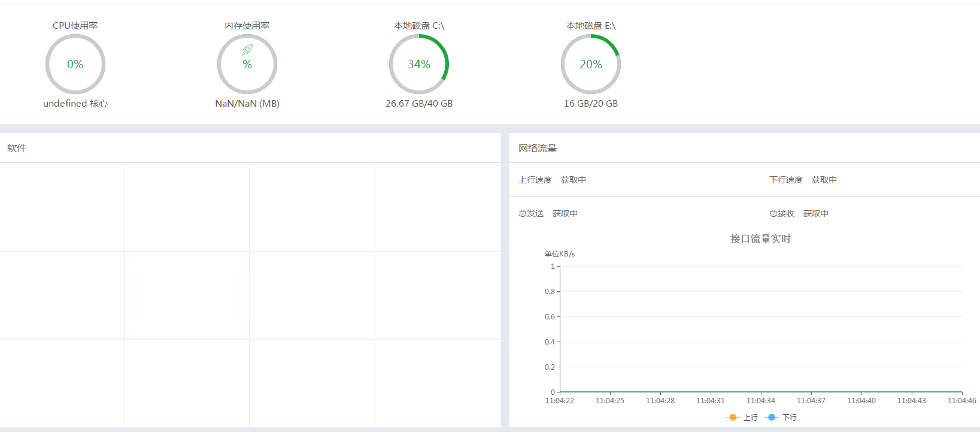Click the 0.6 y-axis value
Viewport: 980px width, 432px height.
pos(550,317)
